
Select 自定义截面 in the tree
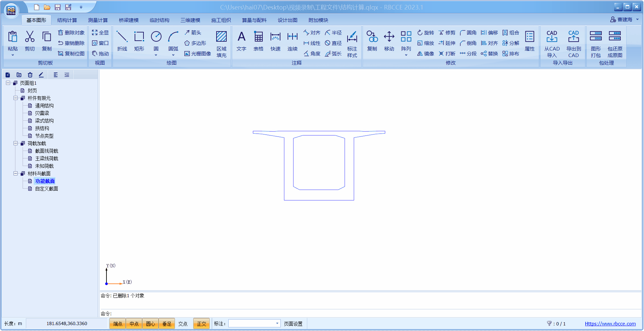point(47,189)
